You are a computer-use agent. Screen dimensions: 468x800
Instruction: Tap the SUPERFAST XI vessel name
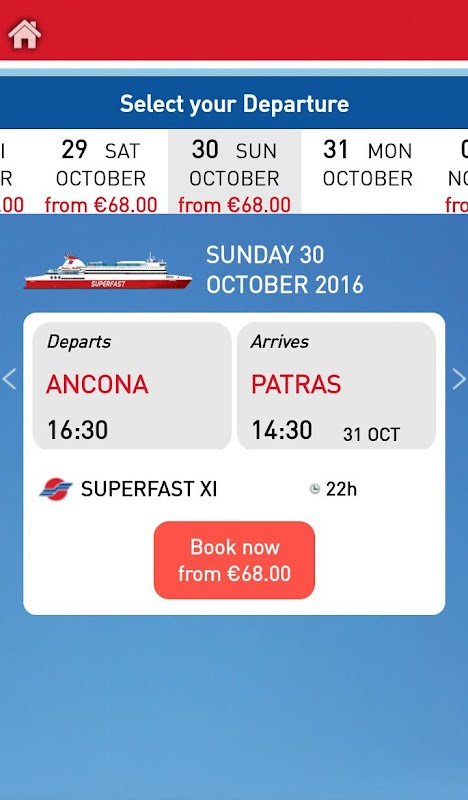point(149,489)
